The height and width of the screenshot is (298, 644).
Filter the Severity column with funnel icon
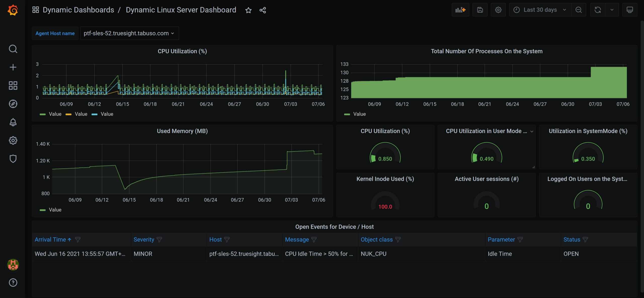point(159,240)
